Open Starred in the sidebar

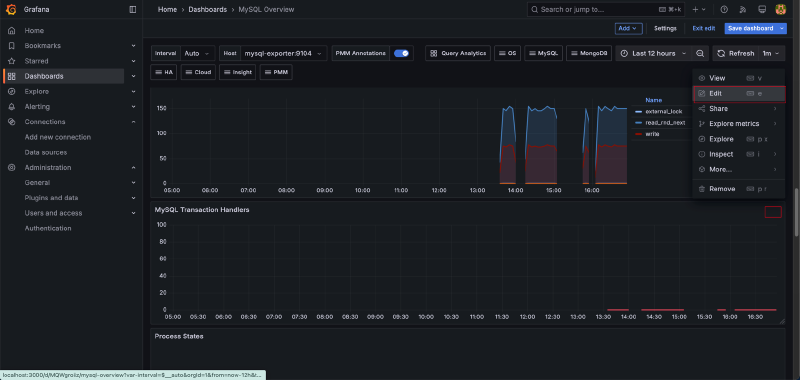pos(36,61)
